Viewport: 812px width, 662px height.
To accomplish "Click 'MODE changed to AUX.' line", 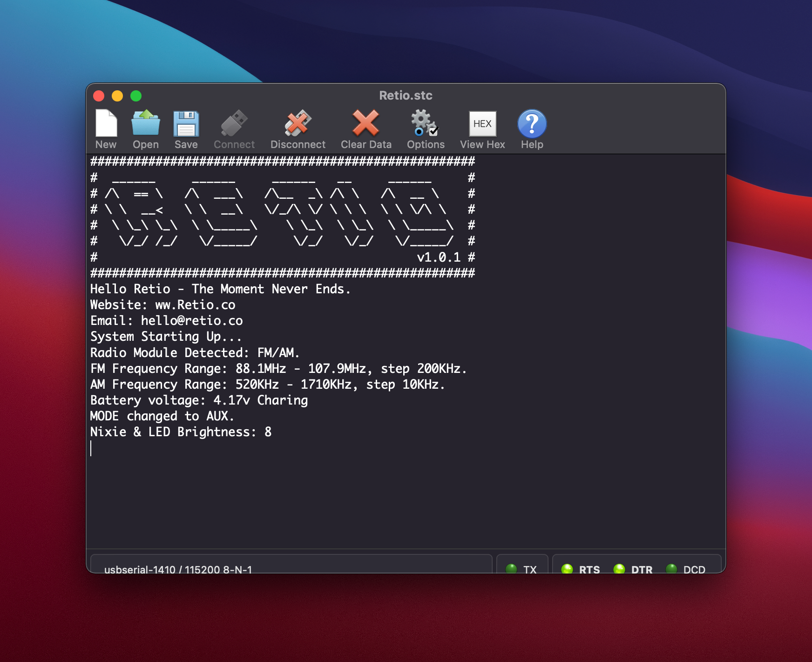I will pyautogui.click(x=162, y=416).
